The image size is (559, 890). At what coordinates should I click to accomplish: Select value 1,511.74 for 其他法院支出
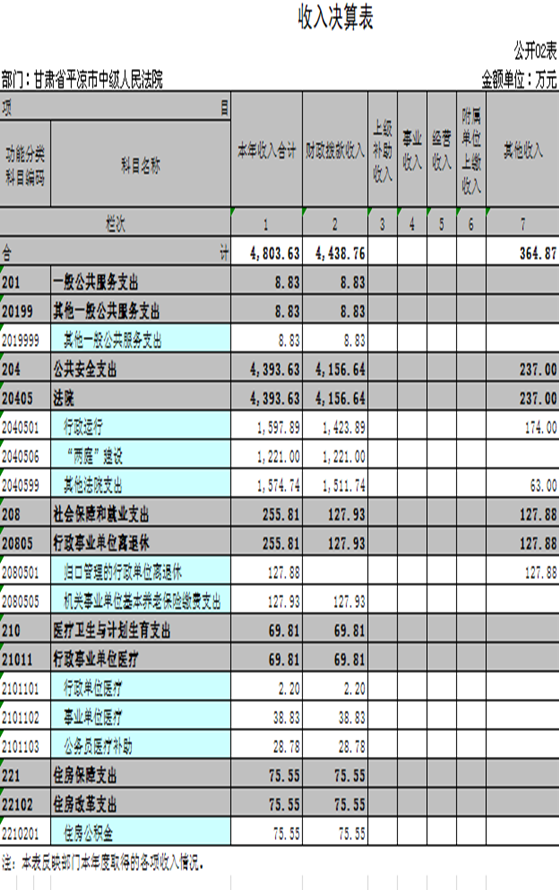point(344,486)
